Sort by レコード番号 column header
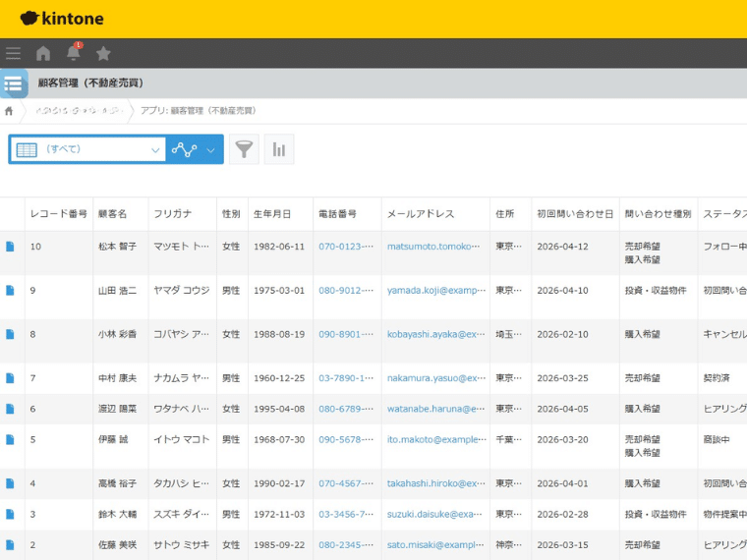 point(59,213)
